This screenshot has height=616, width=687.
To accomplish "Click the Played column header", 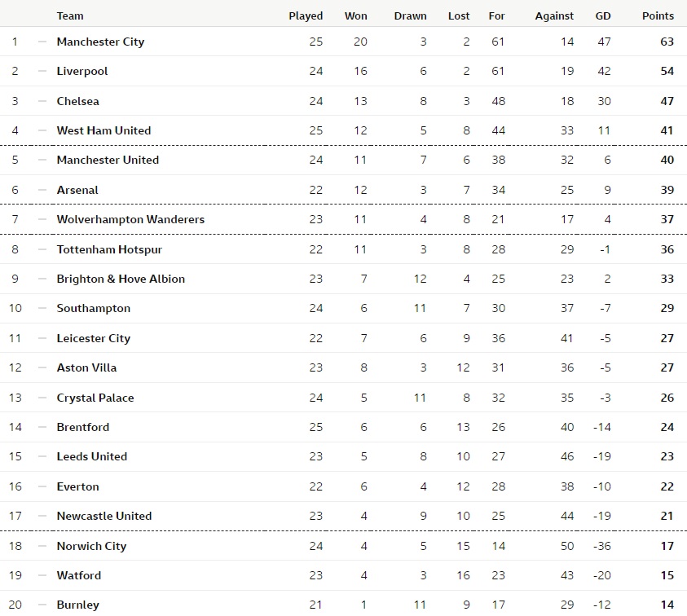I will point(306,15).
